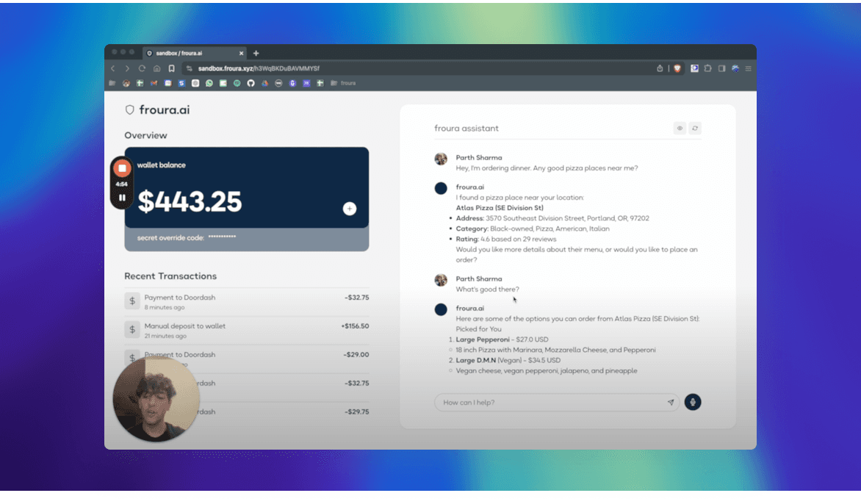Screen dimensions: 861x504
Task: Open Brave Shields lion icon
Action: pos(677,68)
